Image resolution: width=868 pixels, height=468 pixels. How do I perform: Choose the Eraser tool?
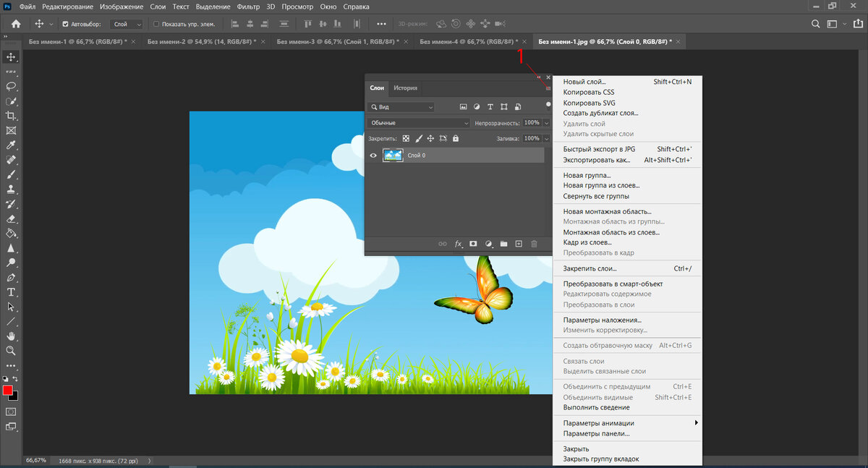click(x=11, y=218)
